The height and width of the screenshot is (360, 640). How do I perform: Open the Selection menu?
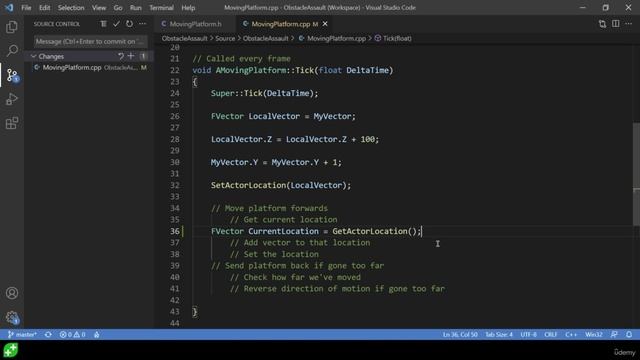[x=71, y=8]
